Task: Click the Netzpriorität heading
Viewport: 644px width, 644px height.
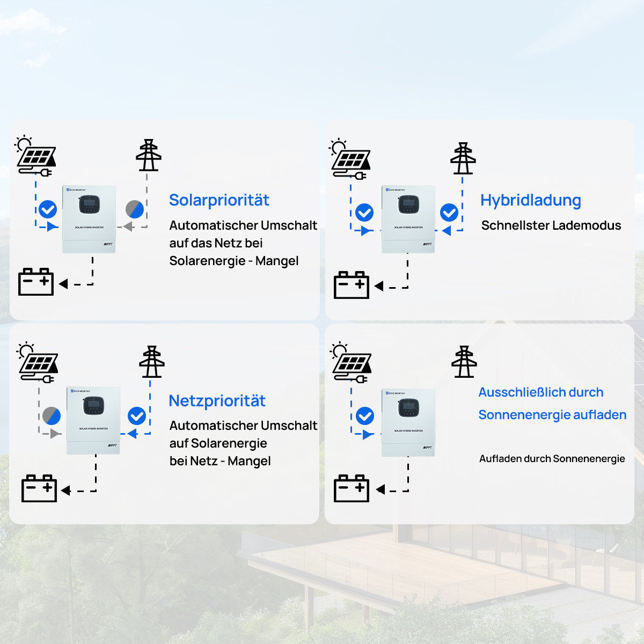Action: coord(217,401)
